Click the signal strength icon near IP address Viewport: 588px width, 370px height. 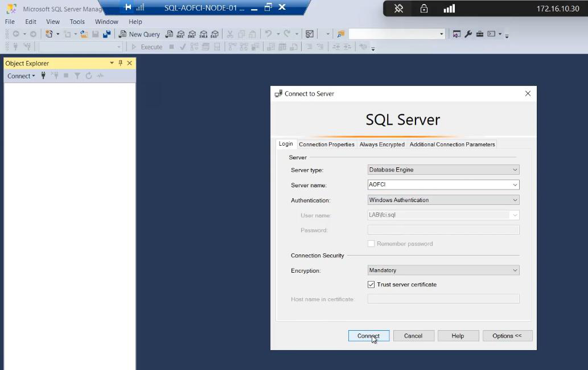coord(449,8)
